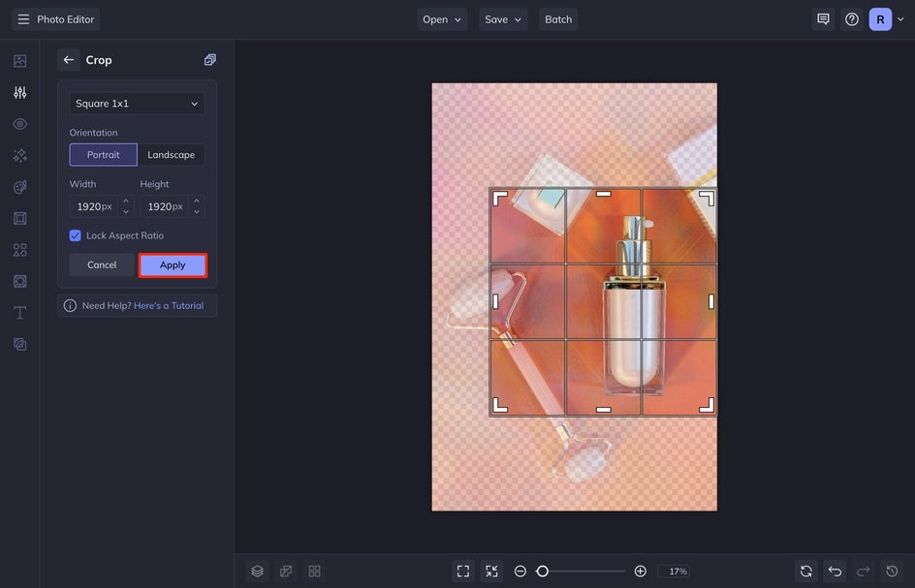Click the R account avatar
This screenshot has width=915, height=588.
click(x=880, y=19)
